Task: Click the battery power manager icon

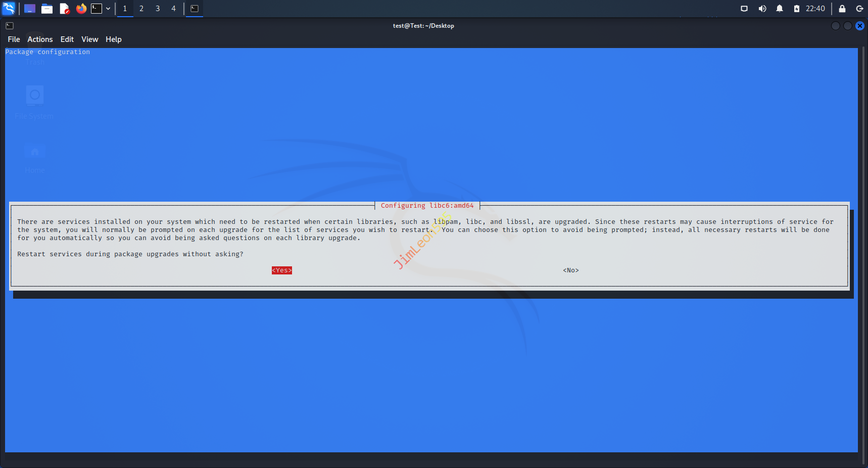Action: (796, 9)
